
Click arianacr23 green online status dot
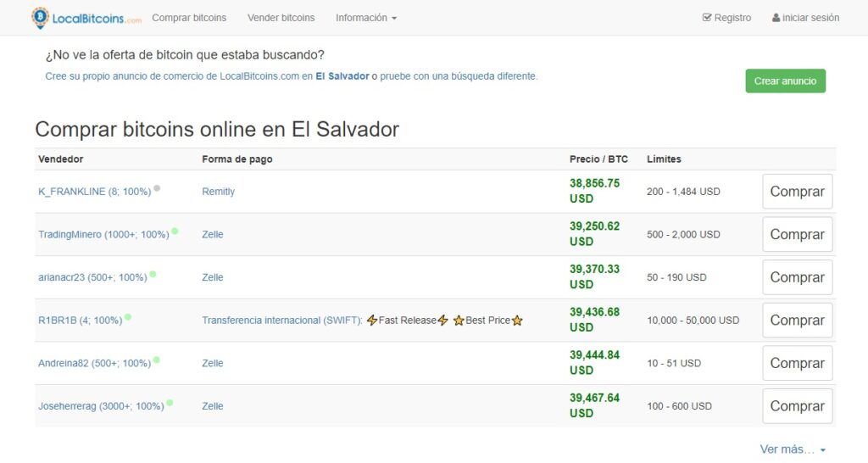click(x=153, y=274)
